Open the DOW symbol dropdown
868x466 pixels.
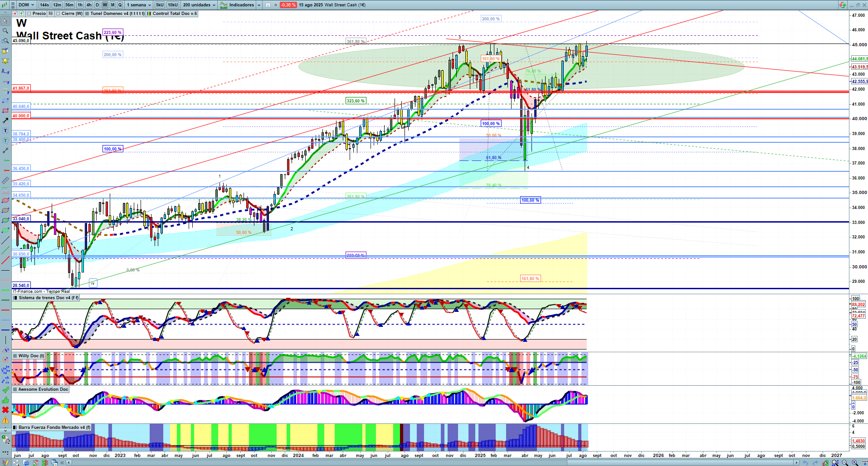tap(26, 5)
